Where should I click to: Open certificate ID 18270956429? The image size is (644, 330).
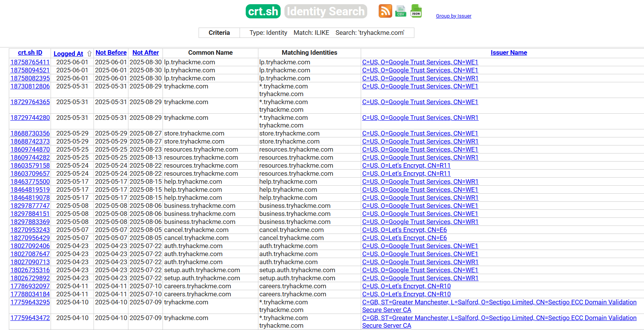pos(30,238)
